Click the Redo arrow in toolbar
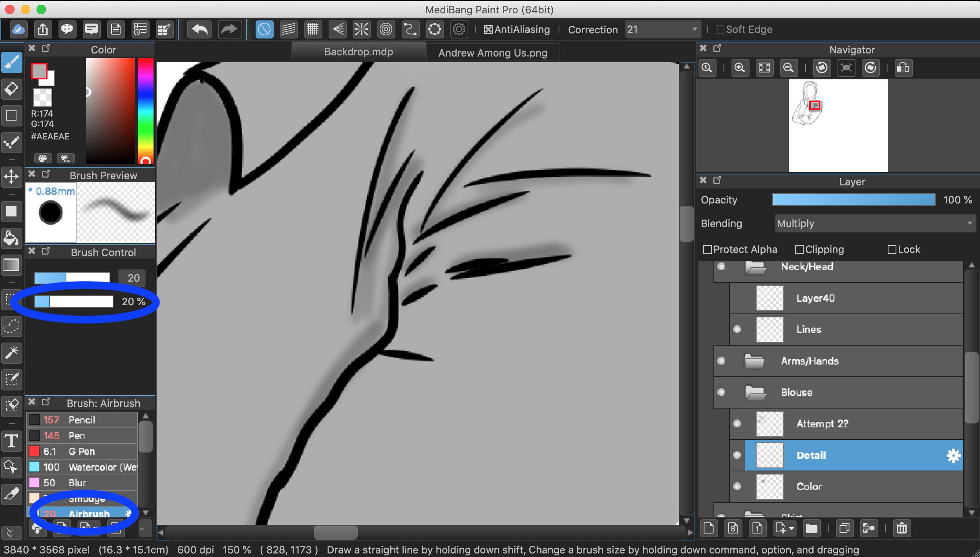The width and height of the screenshot is (980, 557). coord(229,29)
